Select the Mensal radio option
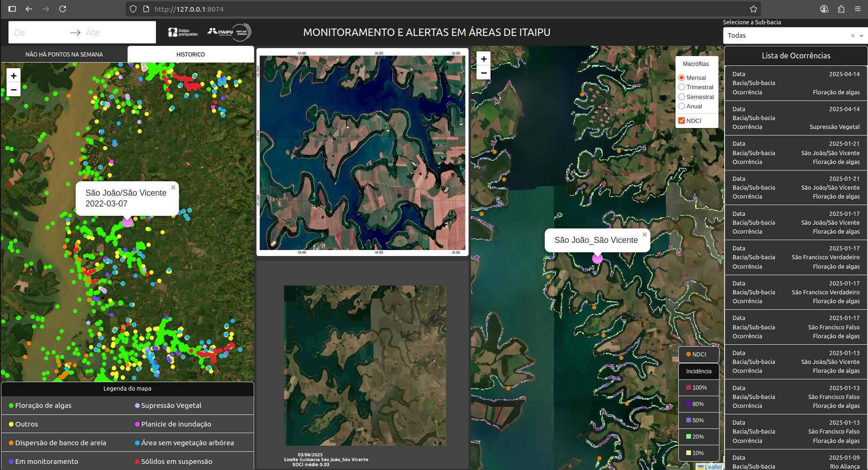The height and width of the screenshot is (470, 868). (x=682, y=78)
